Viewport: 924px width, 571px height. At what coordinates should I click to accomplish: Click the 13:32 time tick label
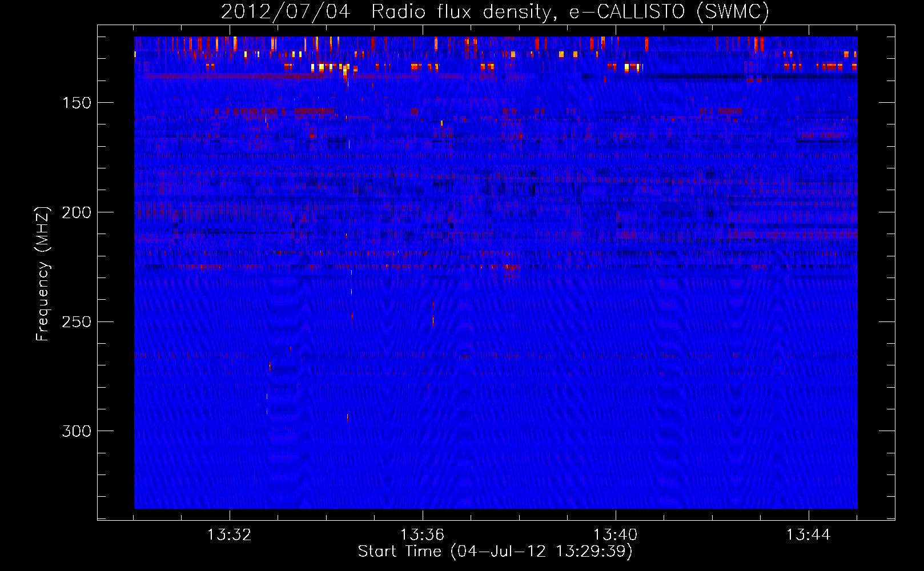tap(229, 535)
